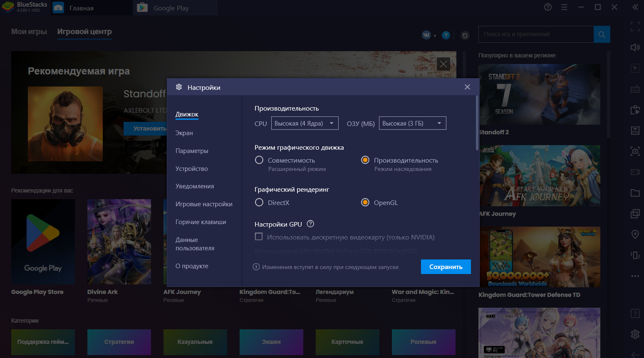Viewport: 644px width, 358px height.
Task: Open Divine Ark game thumbnail
Action: click(119, 242)
